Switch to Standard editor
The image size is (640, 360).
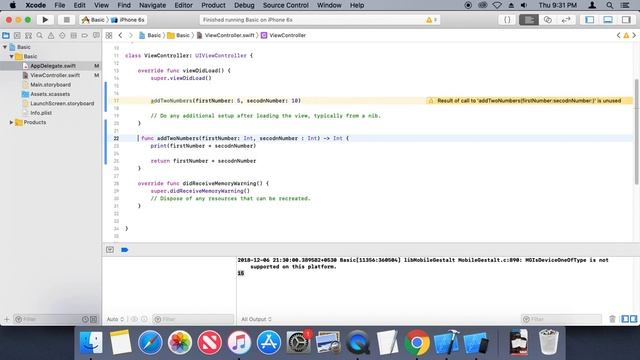[x=529, y=20]
